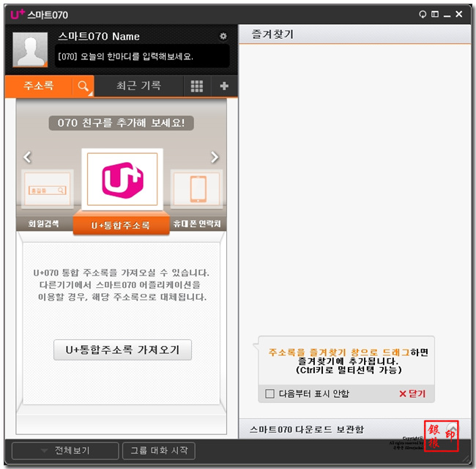Select the 회원검색 thumbnail
Viewport: 476px width, 469px height.
48,189
